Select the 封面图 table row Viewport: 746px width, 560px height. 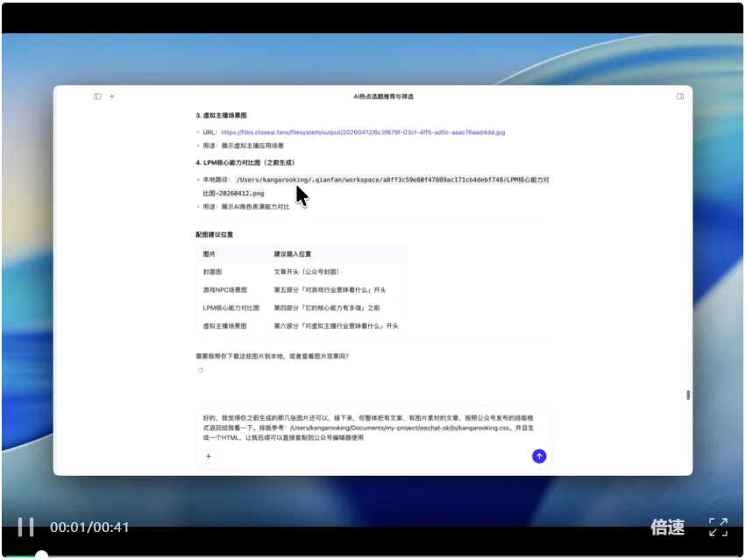pyautogui.click(x=300, y=272)
